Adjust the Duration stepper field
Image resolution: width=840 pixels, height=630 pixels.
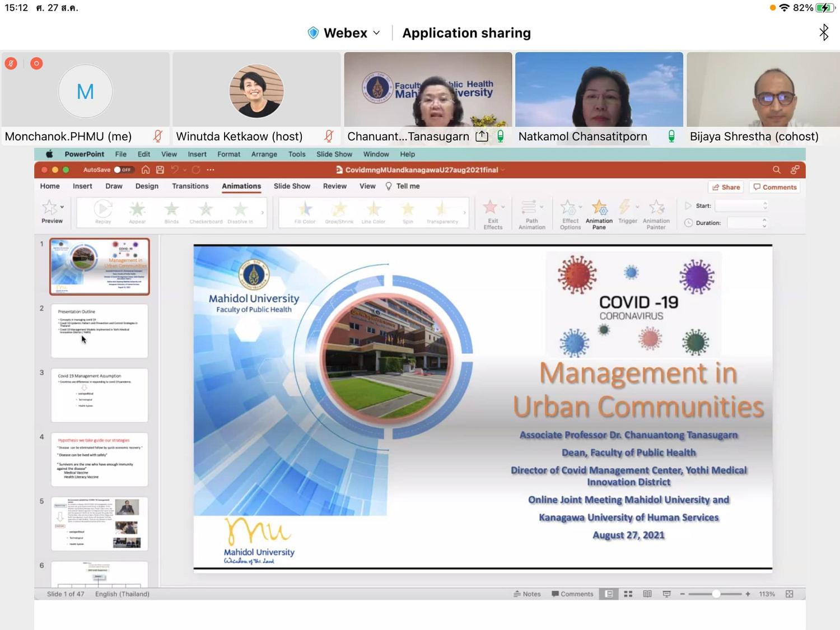coord(748,223)
